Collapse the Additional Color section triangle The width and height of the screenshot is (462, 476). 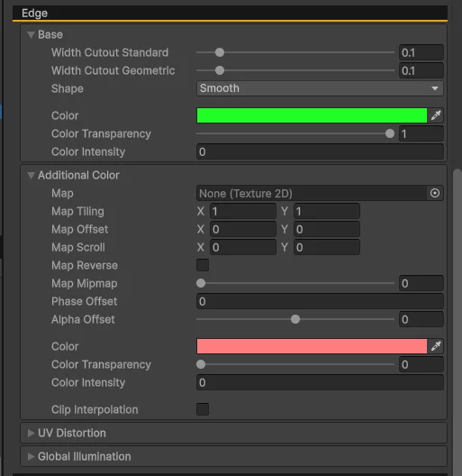(x=31, y=175)
